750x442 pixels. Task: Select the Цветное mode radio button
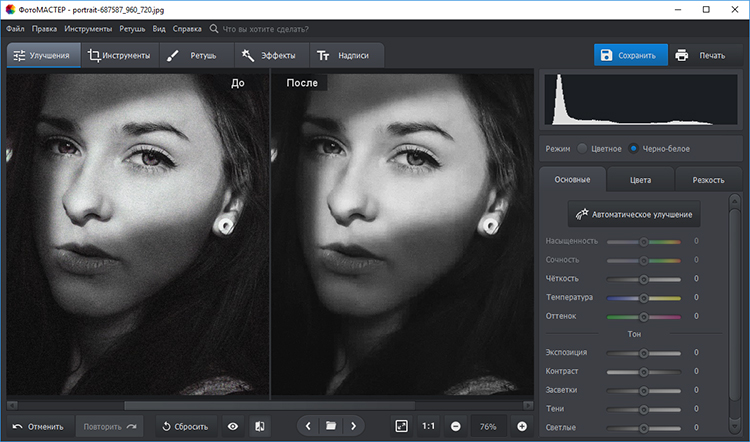[x=583, y=148]
